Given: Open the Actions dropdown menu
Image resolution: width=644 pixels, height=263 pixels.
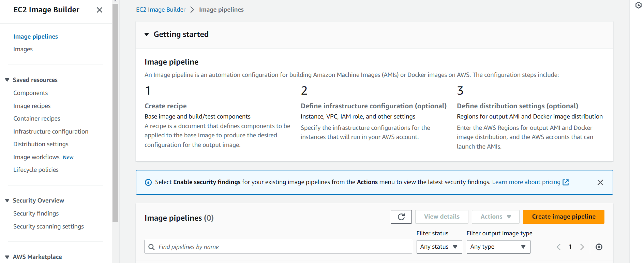Looking at the screenshot, I should click(495, 217).
